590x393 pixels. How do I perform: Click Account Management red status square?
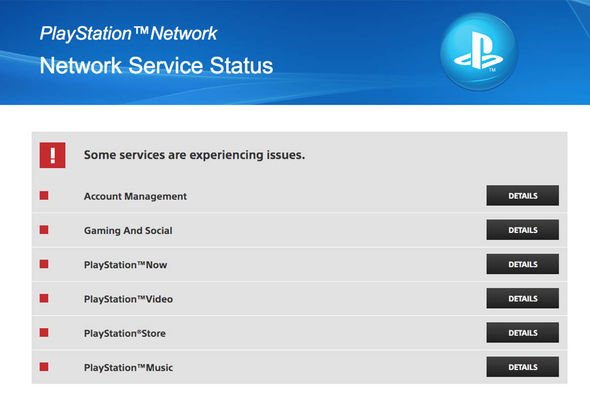pyautogui.click(x=44, y=195)
